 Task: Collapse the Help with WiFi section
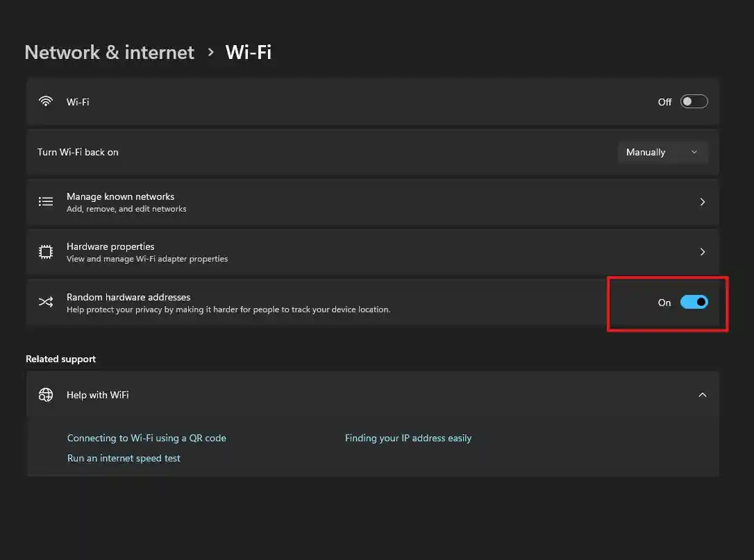702,394
